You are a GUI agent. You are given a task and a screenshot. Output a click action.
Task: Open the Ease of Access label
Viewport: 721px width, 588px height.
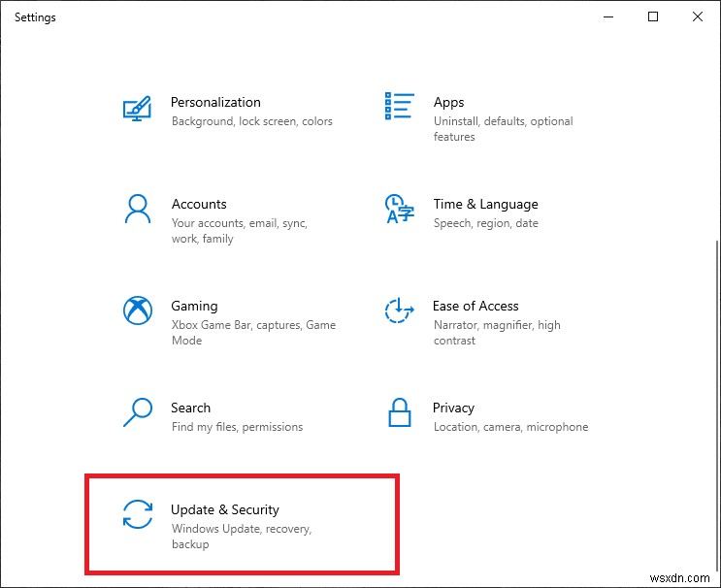(x=475, y=306)
